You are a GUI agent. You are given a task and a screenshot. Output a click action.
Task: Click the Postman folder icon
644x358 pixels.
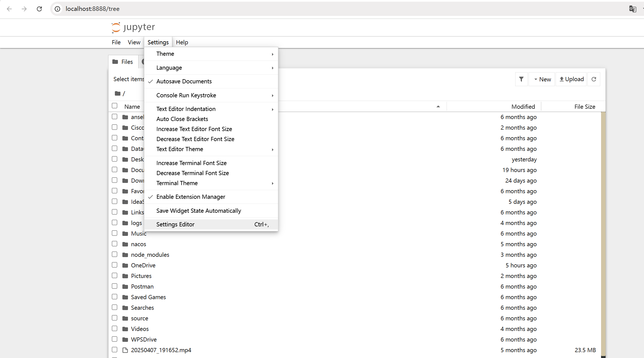pos(125,287)
